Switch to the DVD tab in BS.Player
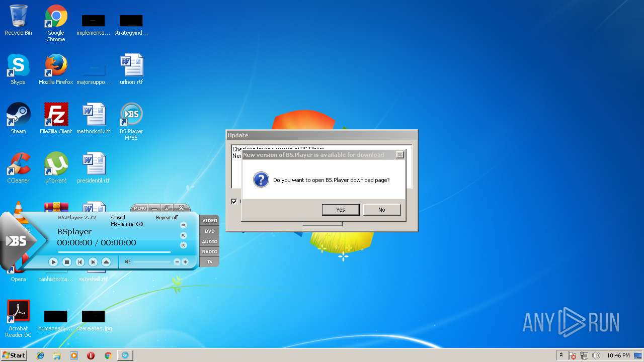Screen dimensions: 644x362 pos(210,231)
